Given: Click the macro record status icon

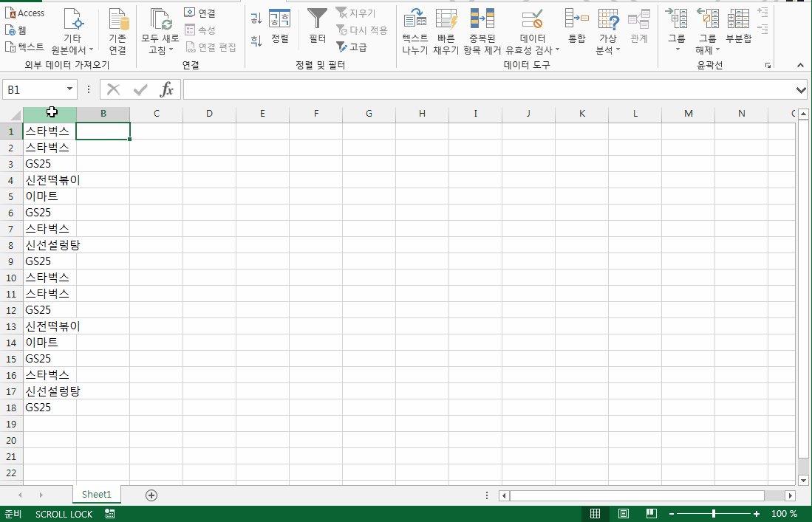Looking at the screenshot, I should (x=110, y=514).
